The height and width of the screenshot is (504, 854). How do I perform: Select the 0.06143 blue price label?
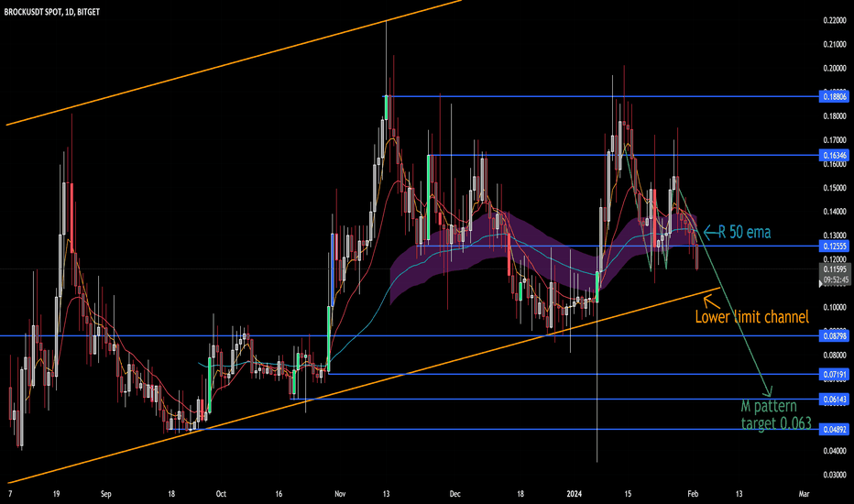(834, 400)
